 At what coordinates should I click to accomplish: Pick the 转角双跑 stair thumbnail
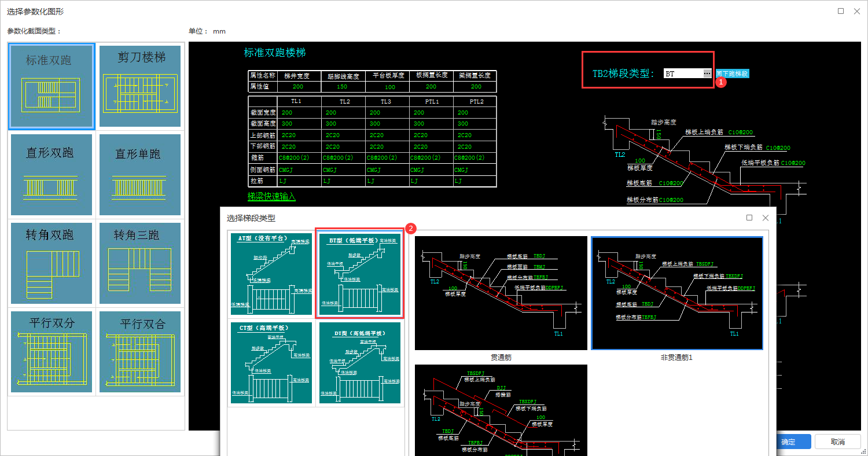pyautogui.click(x=51, y=263)
